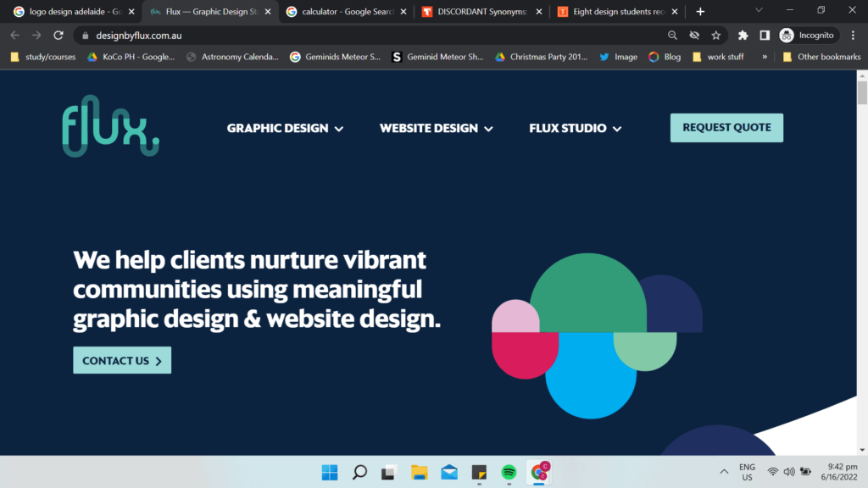Close the logo design adelaide tab
868x488 pixels.
click(131, 12)
